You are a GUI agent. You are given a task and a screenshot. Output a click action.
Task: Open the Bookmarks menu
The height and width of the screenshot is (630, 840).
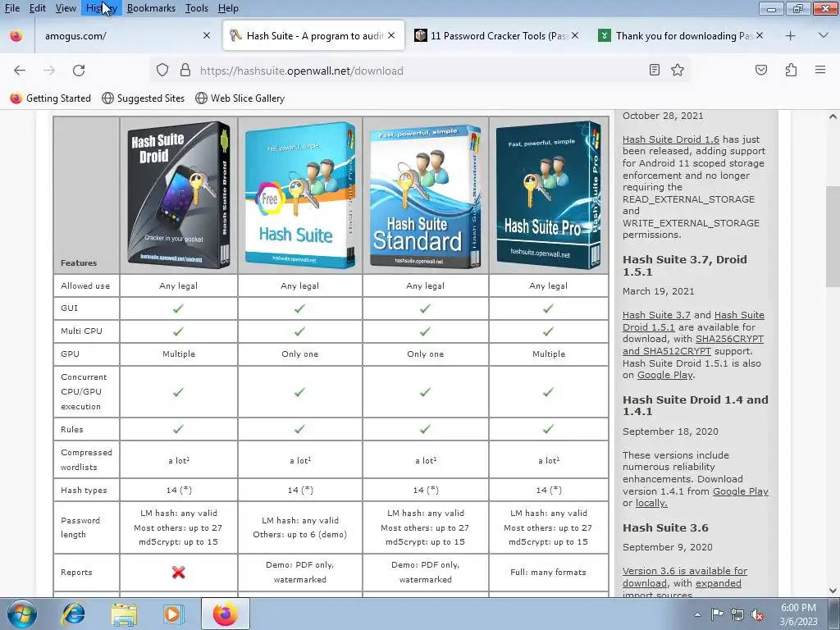(x=151, y=8)
